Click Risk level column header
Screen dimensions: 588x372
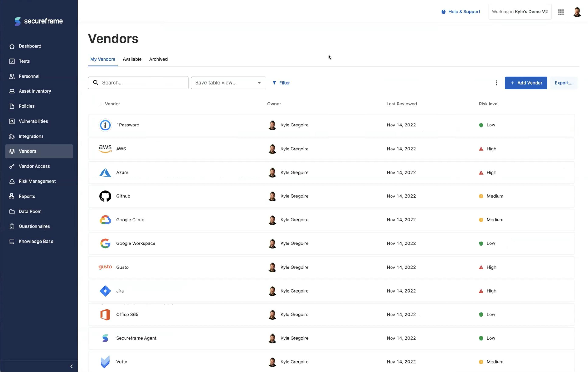click(x=488, y=104)
